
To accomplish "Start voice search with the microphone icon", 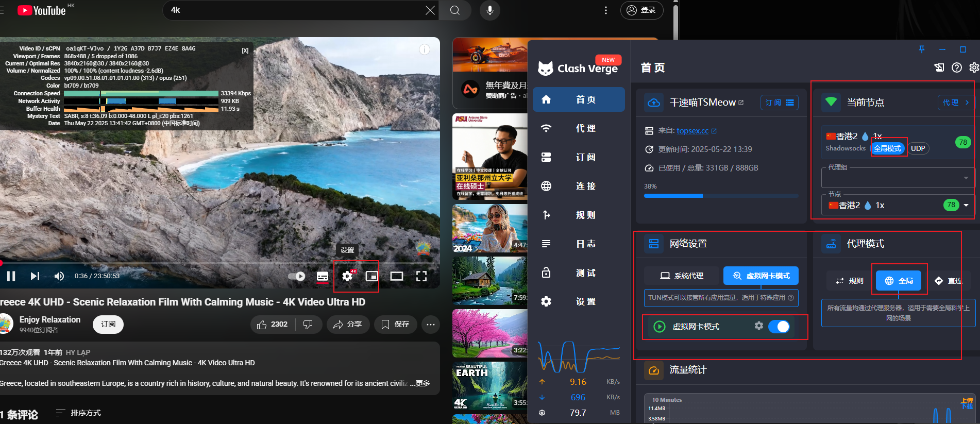I will (x=489, y=10).
